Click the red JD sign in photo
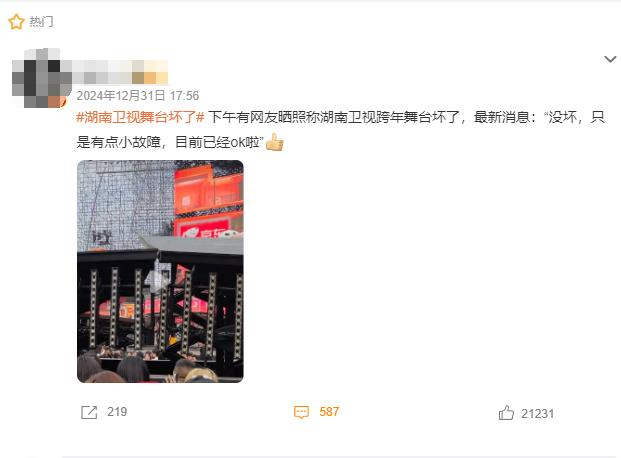Image resolution: width=621 pixels, height=458 pixels. point(206,227)
